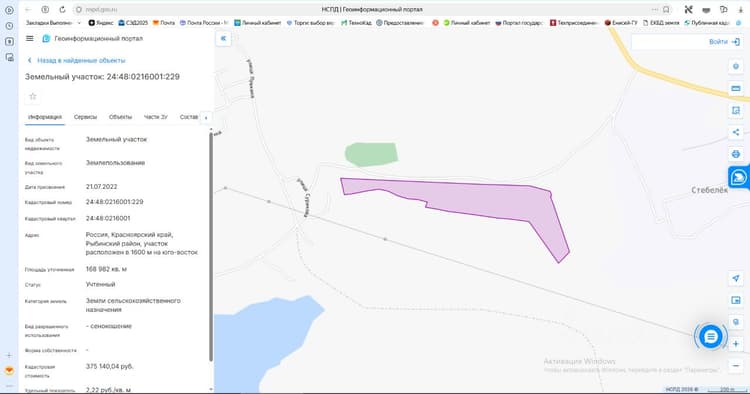Open the Части ЗУ tab
The width and height of the screenshot is (750, 394).
[x=156, y=117]
